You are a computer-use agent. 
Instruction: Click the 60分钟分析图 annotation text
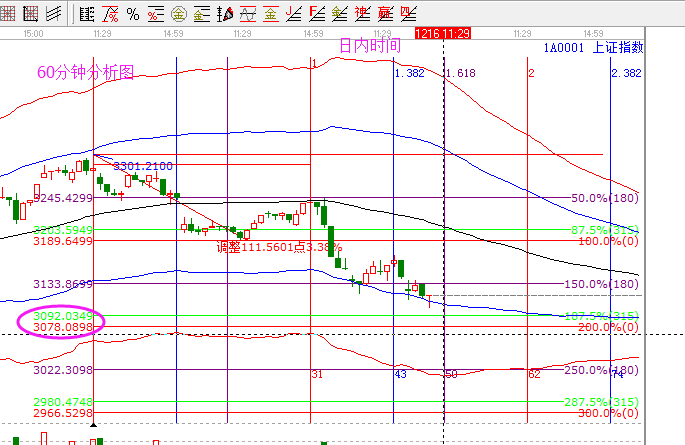[86, 72]
